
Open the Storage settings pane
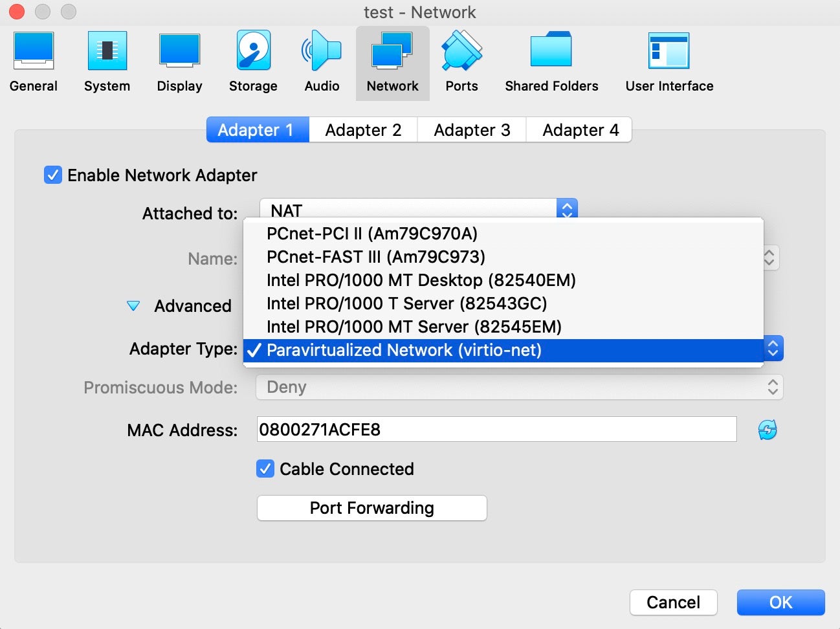coord(253,63)
